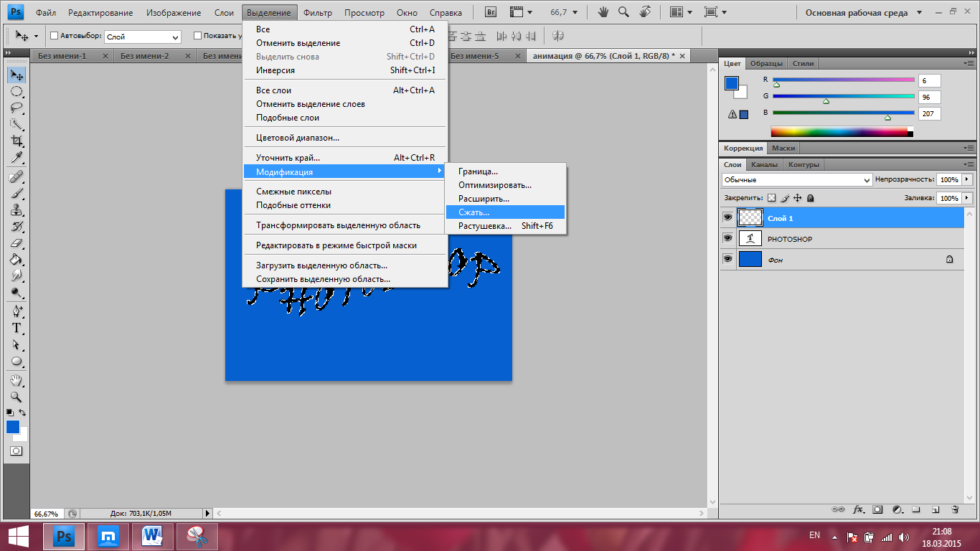Toggle Quick Mask mode icon
This screenshot has height=551, width=980.
pos(17,451)
